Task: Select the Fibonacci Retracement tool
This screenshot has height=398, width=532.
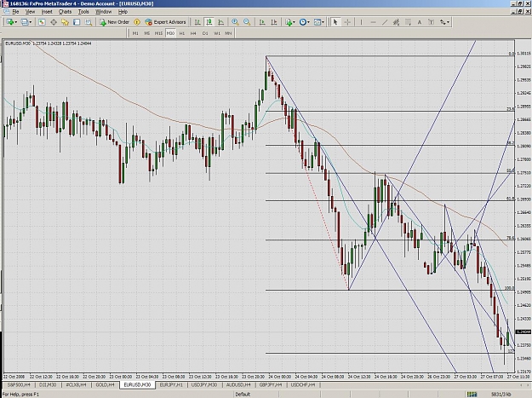Action: [x=409, y=22]
